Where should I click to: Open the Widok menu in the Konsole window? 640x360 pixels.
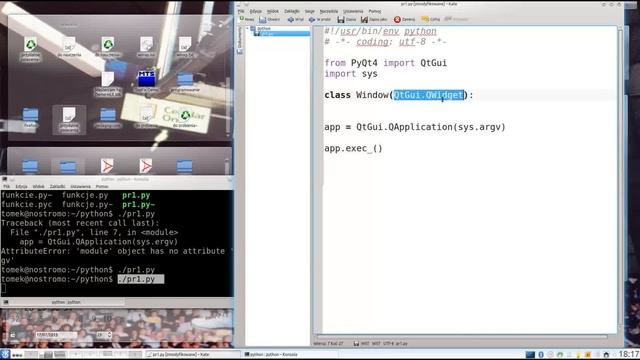[x=38, y=187]
